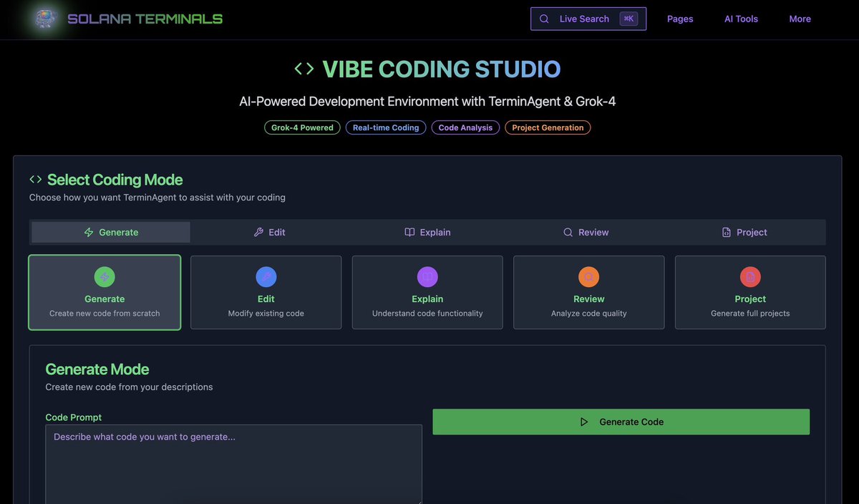The height and width of the screenshot is (504, 859).
Task: Click the "Select Coding Mode" heading
Action: click(115, 180)
